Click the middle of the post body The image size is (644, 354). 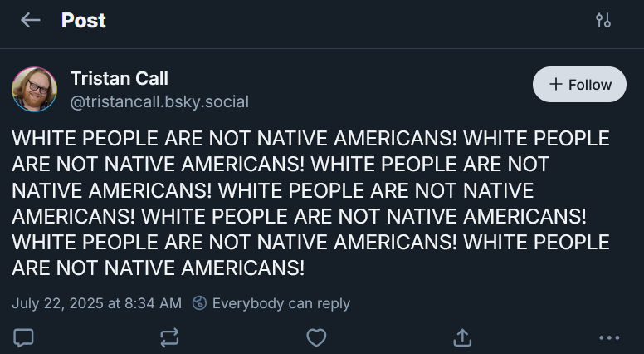(x=310, y=203)
